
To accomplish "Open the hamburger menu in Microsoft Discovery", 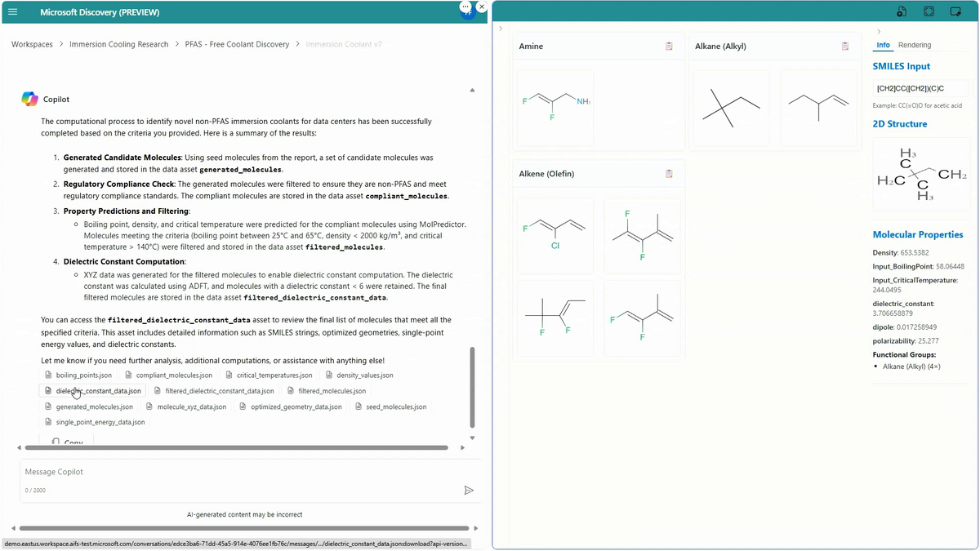I will (x=12, y=12).
